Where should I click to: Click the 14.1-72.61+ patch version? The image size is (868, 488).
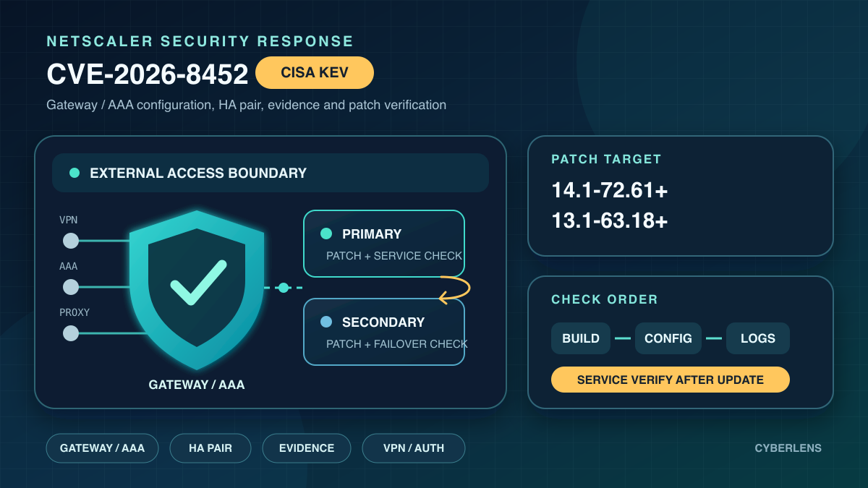point(610,190)
